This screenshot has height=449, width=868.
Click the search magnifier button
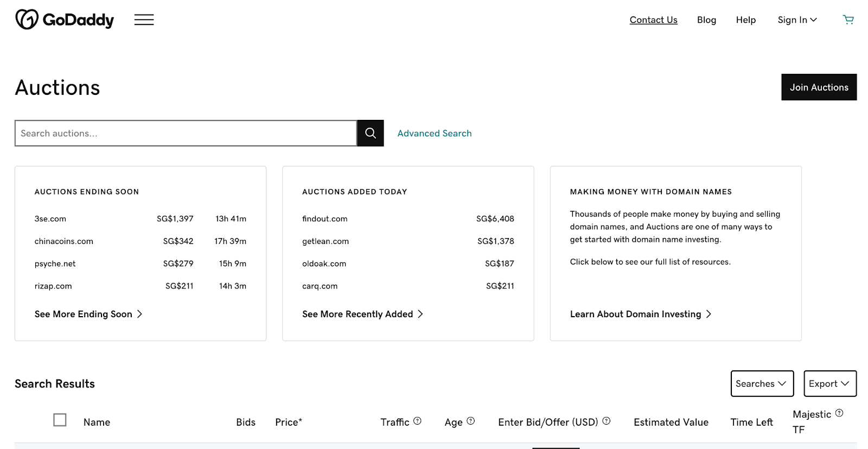[x=371, y=133]
